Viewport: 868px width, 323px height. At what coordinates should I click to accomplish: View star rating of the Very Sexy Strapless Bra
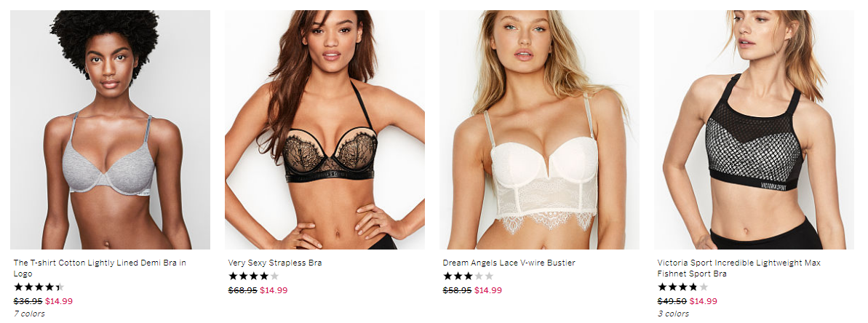pos(253,276)
